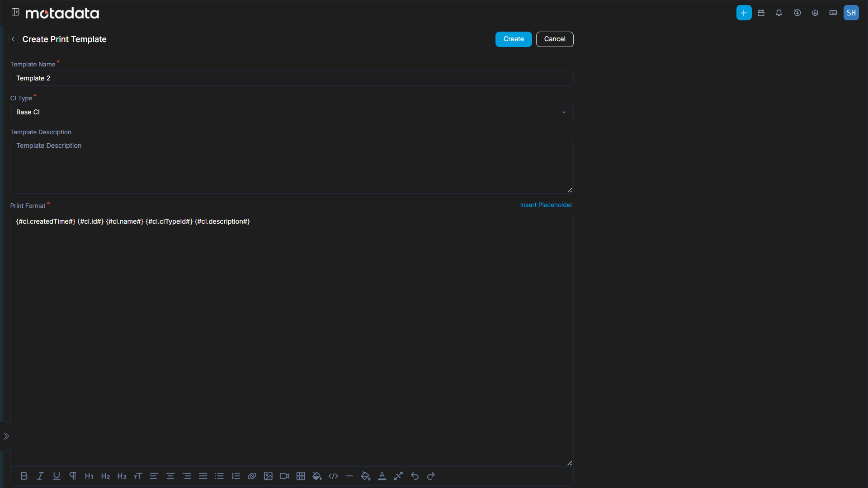868x488 pixels.
Task: Insert hyperlink
Action: tap(252, 476)
